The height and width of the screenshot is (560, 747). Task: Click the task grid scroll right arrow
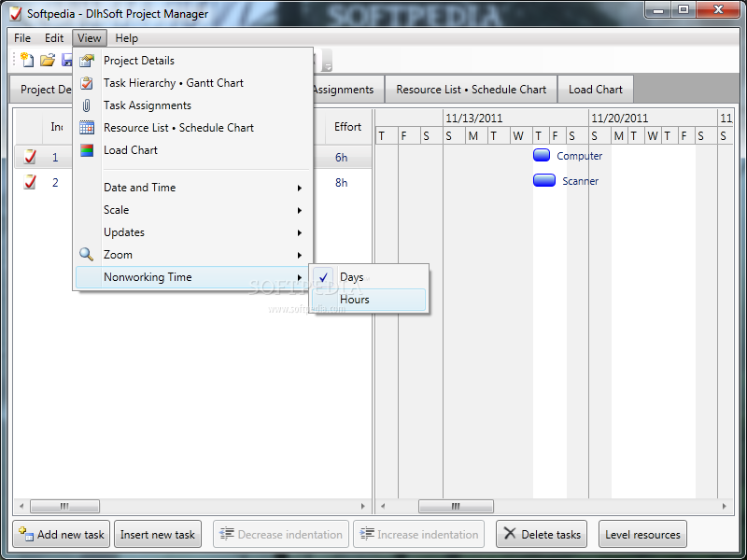point(363,506)
